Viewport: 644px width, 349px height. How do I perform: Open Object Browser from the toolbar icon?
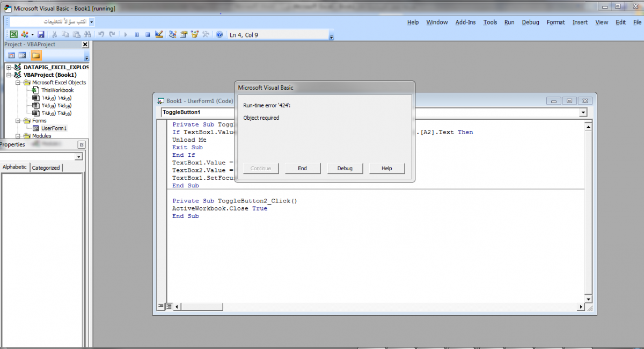pyautogui.click(x=194, y=34)
